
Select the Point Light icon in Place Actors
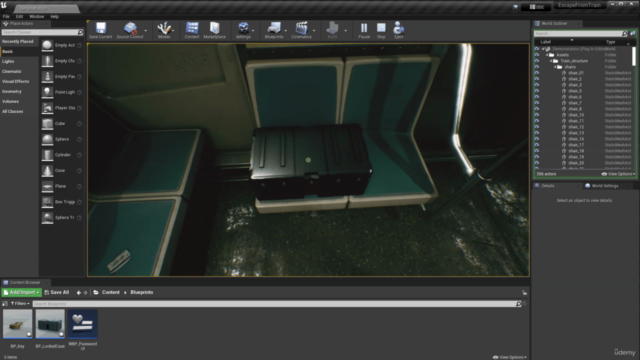pos(47,92)
